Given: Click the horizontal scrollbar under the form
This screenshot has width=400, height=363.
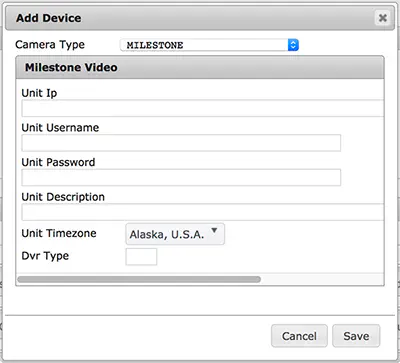Looking at the screenshot, I should coord(139,279).
